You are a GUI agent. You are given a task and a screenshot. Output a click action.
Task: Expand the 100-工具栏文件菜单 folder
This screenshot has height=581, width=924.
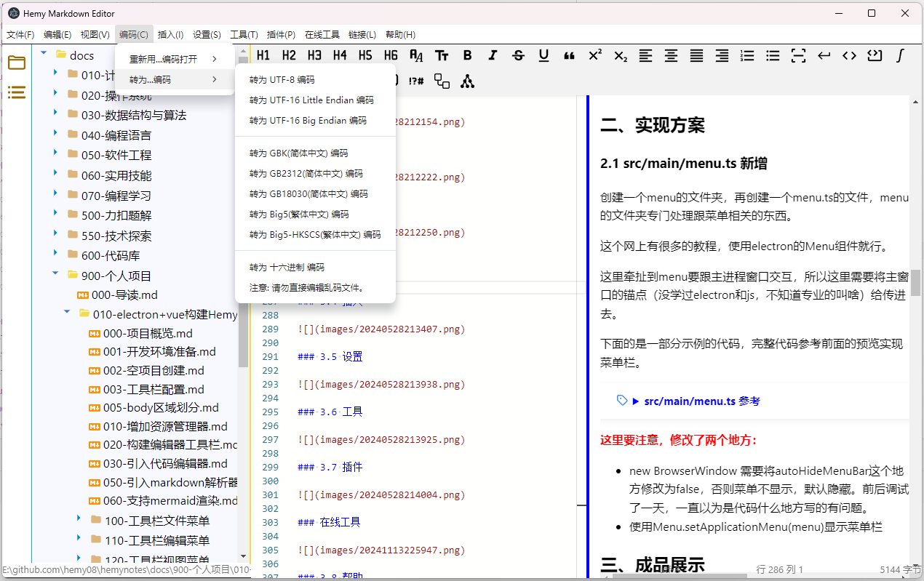click(79, 520)
